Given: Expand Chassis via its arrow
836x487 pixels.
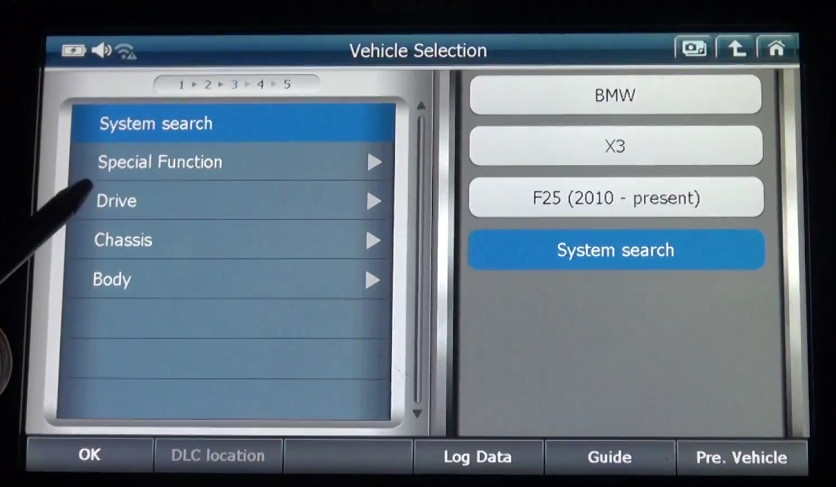Looking at the screenshot, I should [x=374, y=241].
